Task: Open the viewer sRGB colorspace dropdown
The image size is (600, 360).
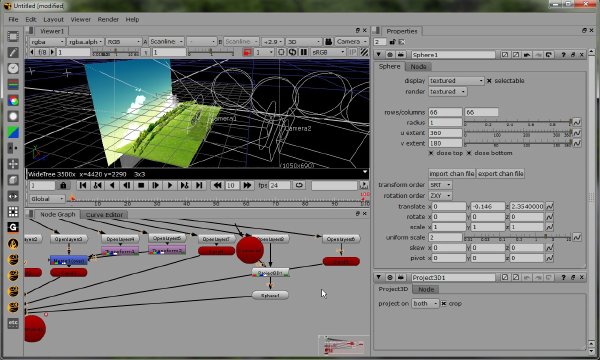Action: point(328,52)
